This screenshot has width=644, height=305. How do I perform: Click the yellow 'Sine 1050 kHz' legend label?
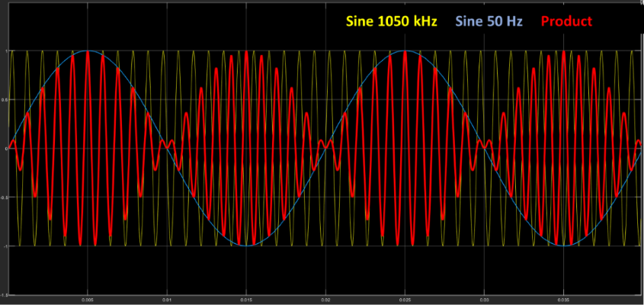[392, 21]
